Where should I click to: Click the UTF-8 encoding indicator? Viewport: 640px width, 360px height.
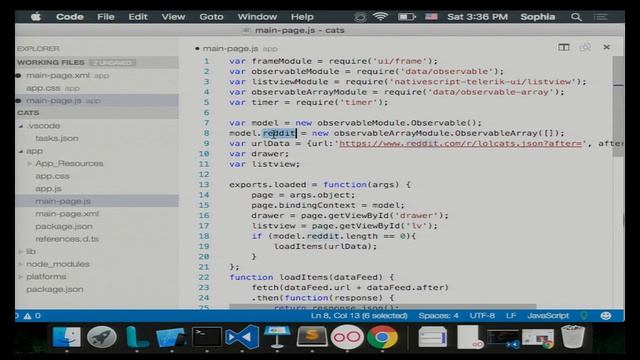[x=482, y=316]
